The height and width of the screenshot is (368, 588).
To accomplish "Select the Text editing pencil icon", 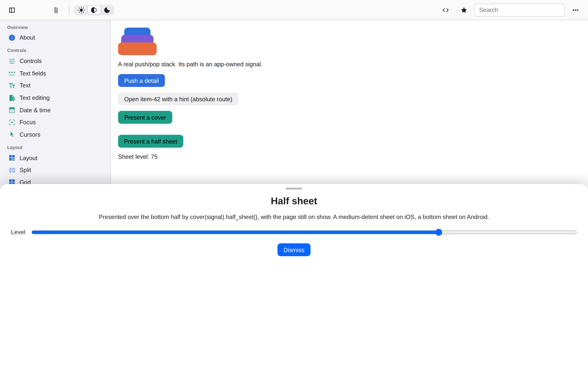I will click(x=12, y=98).
